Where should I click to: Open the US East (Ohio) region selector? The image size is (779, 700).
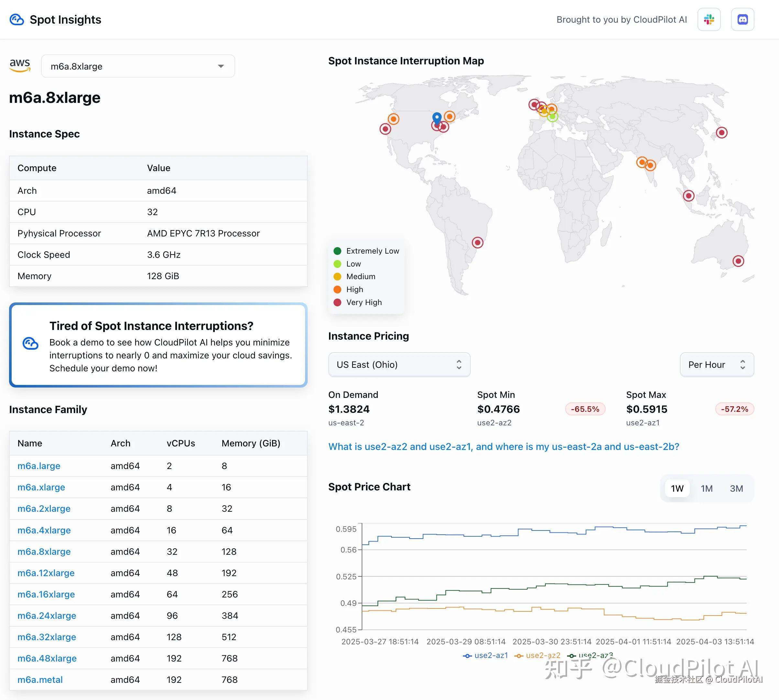pos(399,365)
